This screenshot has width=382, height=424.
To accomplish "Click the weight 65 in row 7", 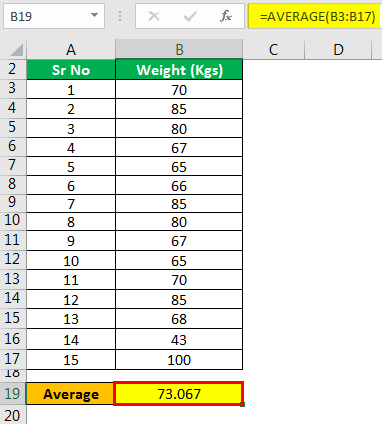I will pyautogui.click(x=179, y=166).
